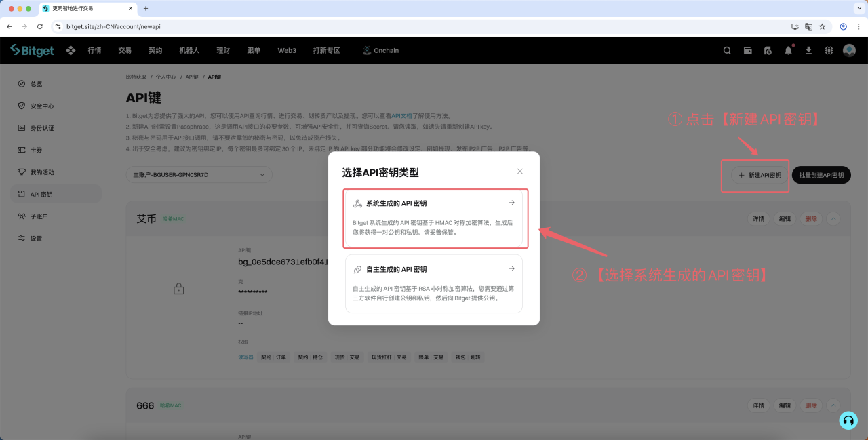Open the search icon in top navigation

tap(727, 50)
